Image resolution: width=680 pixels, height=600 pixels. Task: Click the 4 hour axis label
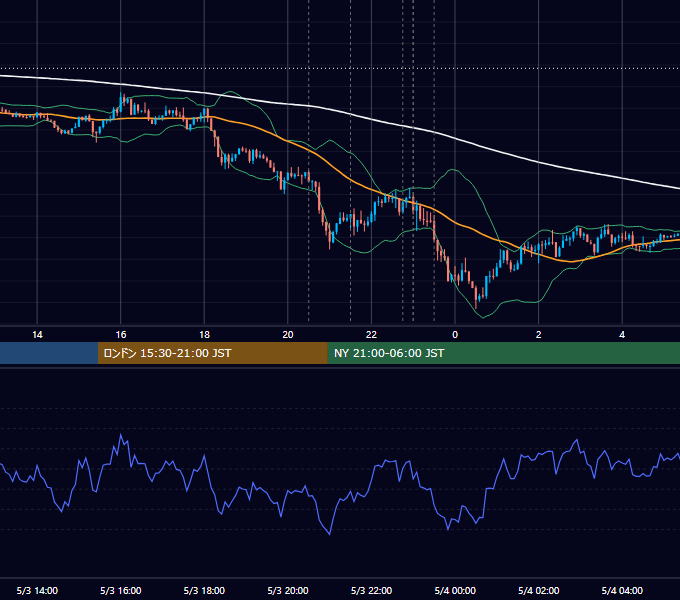point(622,335)
